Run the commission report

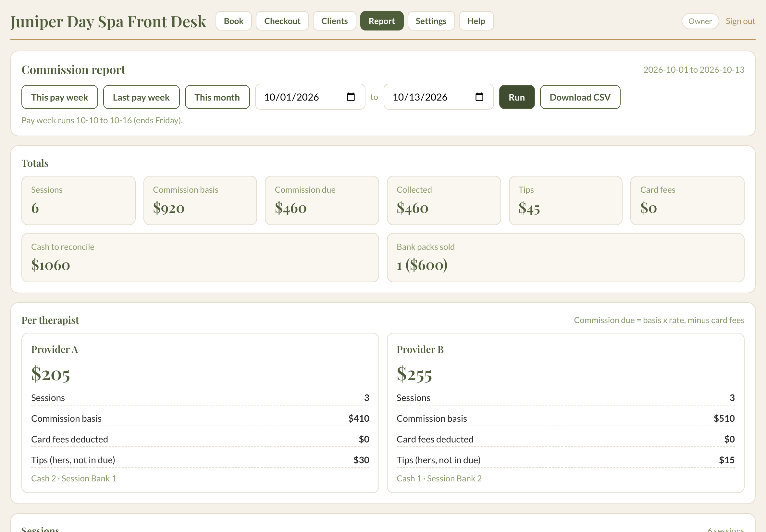(x=516, y=97)
